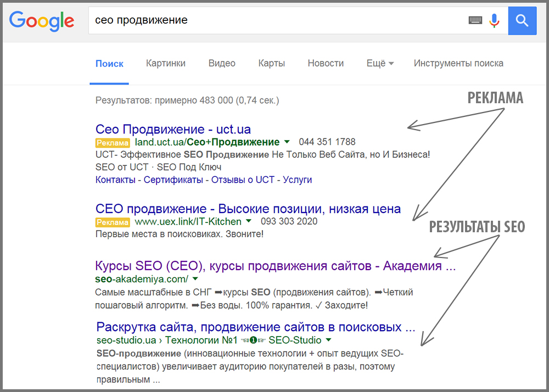Switch to Видео tab

222,63
